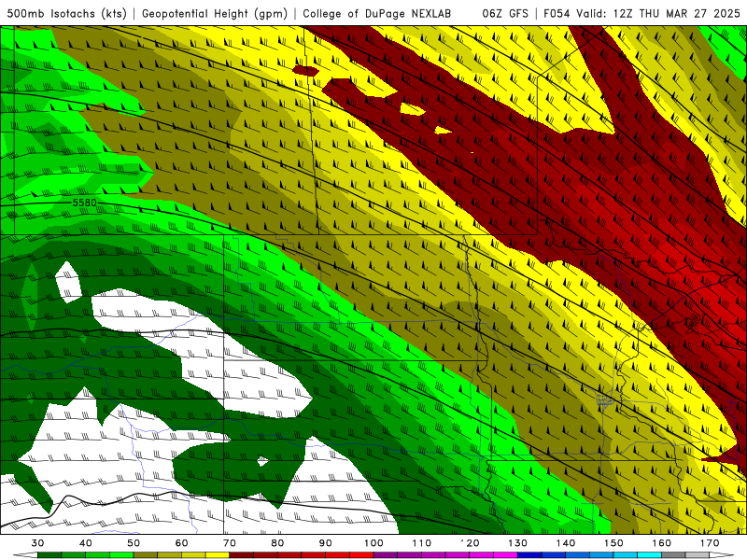This screenshot has height=560, width=747.
Task: Pick the magenta swatch just before 130
Action: click(506, 555)
